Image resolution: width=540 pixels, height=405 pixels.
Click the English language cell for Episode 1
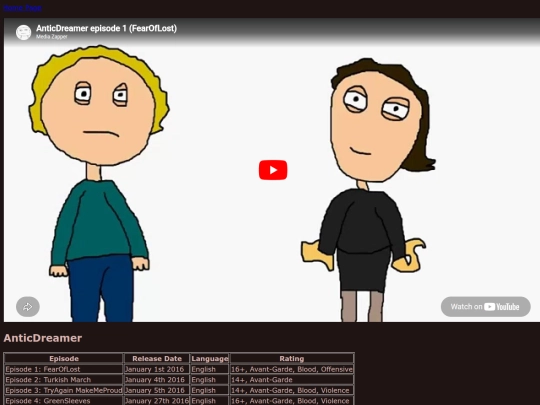(210, 369)
